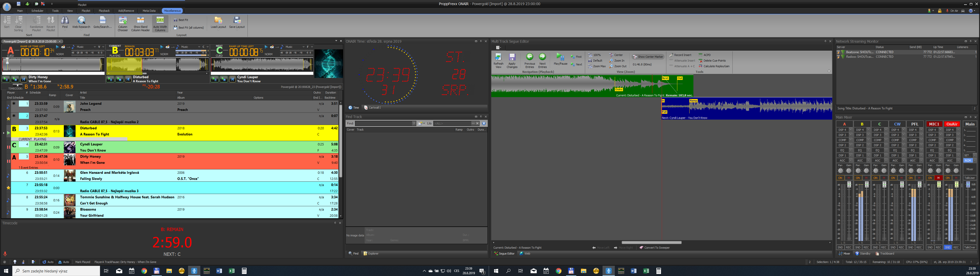Click Play/Pause in the Segue Editor

click(560, 60)
